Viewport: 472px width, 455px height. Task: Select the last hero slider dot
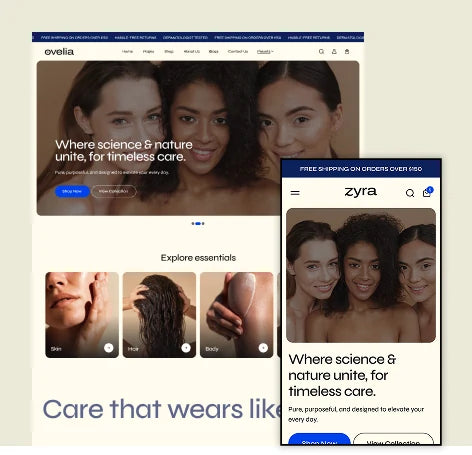[203, 223]
